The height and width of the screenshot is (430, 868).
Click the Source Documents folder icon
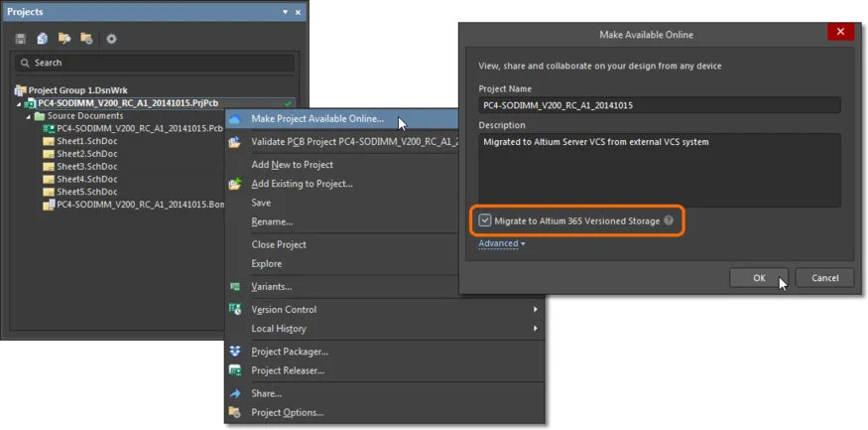click(x=40, y=116)
